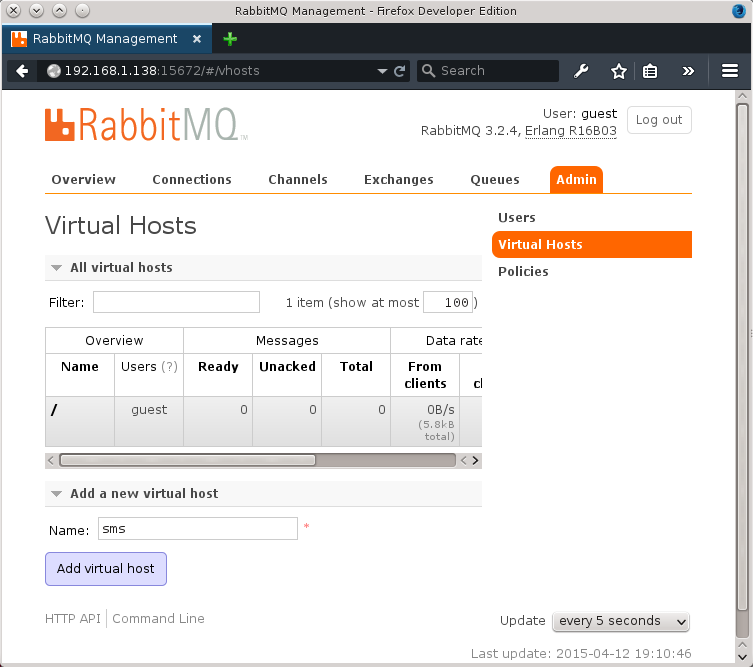Click the wrench developer tools icon
This screenshot has width=753, height=667.
point(581,71)
